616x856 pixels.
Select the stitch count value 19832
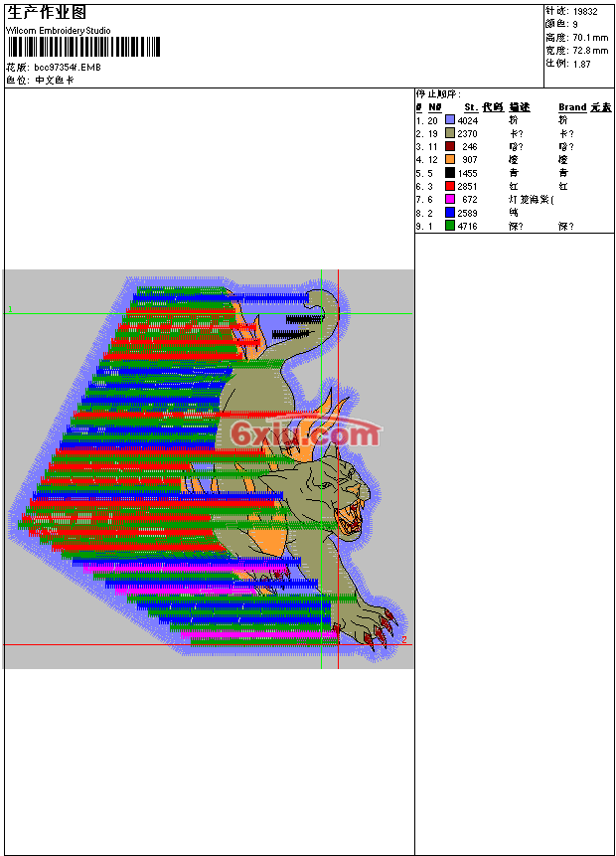click(x=585, y=12)
